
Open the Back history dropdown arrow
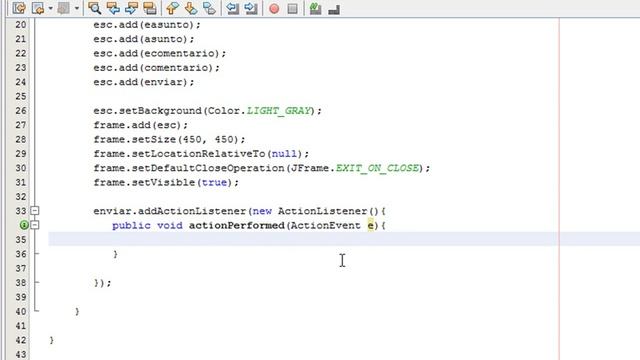tap(51, 8)
